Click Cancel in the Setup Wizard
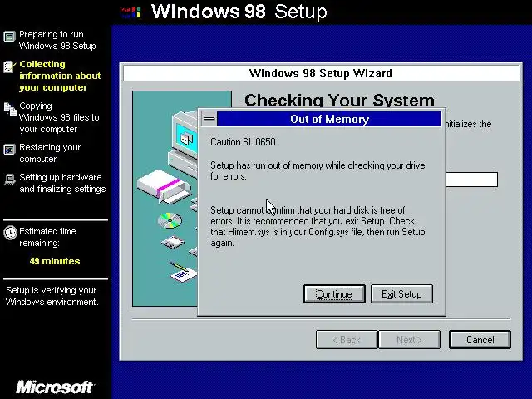The width and height of the screenshot is (532, 399). coord(480,340)
